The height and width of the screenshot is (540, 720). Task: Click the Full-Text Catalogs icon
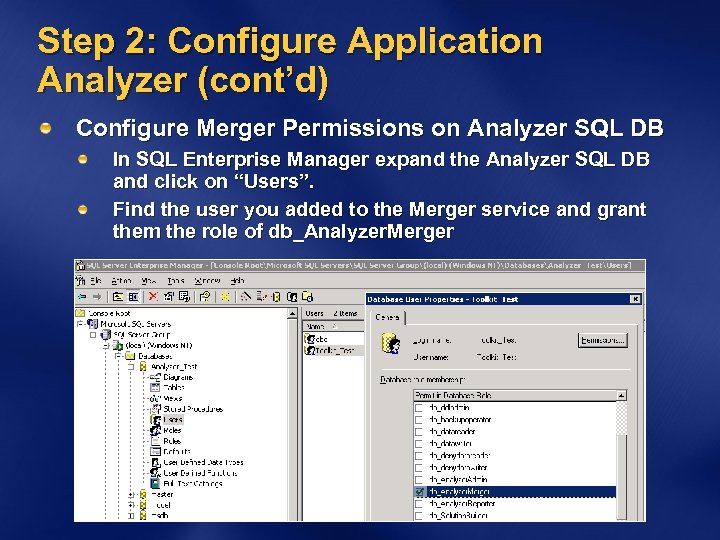click(x=156, y=484)
